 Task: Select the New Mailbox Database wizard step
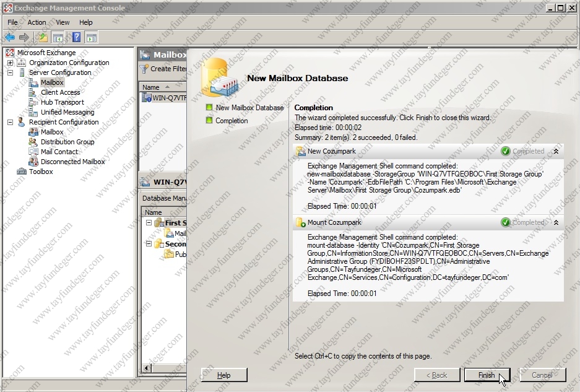pos(249,108)
